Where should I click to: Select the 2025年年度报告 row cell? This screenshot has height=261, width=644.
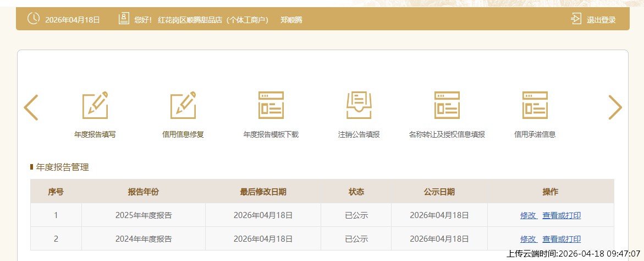coord(143,215)
